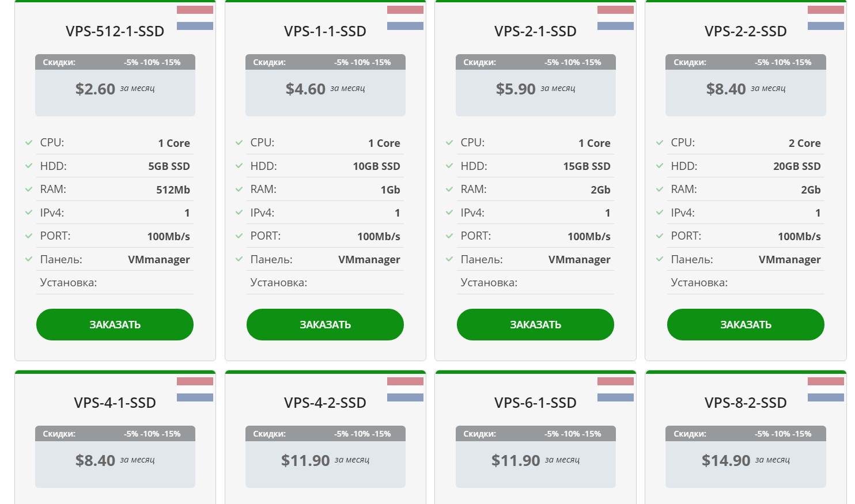Order the VPS-1-1-SSD plan with ЗАКАЗАТЬ
Screen dimensions: 855x504
pos(325,324)
